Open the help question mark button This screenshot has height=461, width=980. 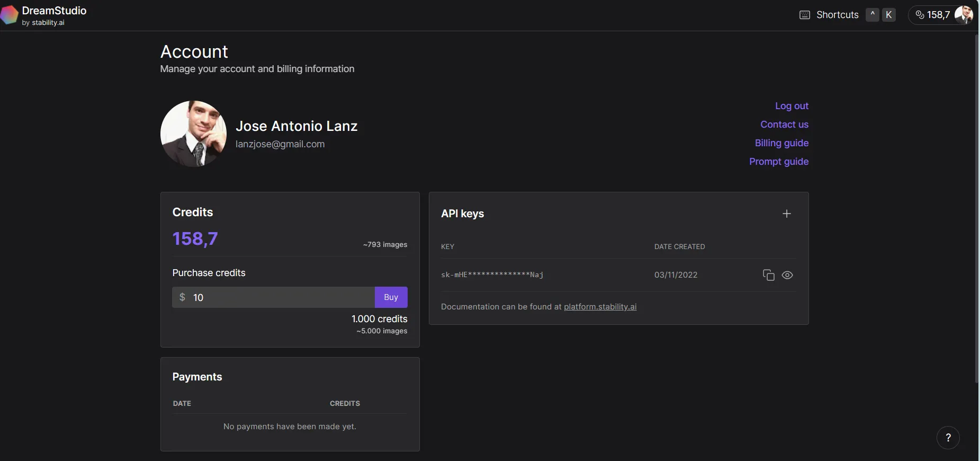tap(948, 438)
